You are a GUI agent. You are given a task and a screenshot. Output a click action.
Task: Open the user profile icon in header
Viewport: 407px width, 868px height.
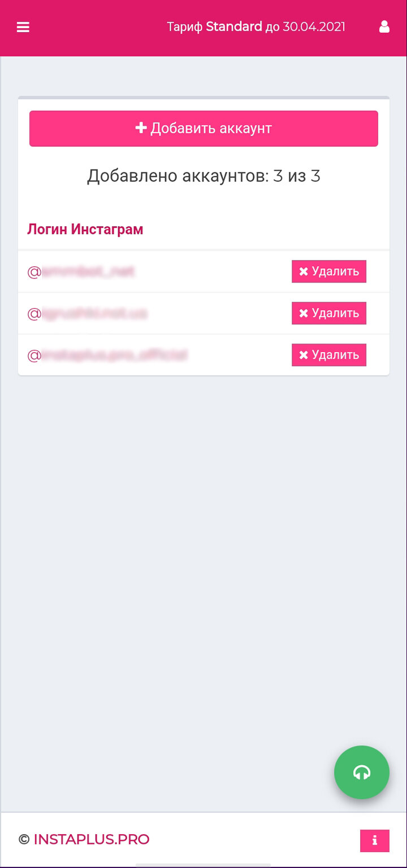(x=384, y=27)
